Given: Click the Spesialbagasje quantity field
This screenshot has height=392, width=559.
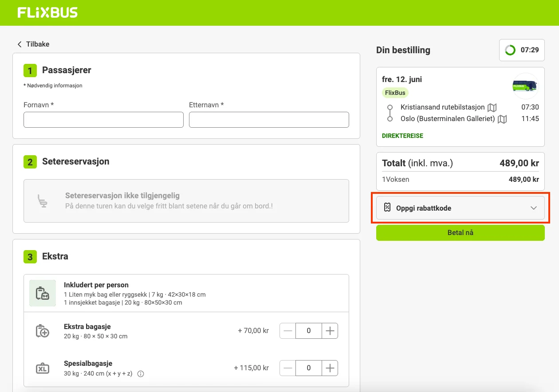Looking at the screenshot, I should coord(309,368).
